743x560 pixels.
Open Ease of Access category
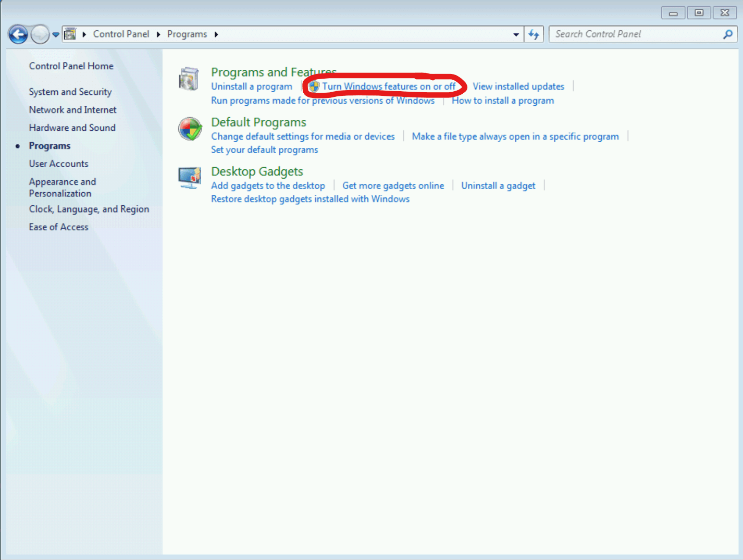click(59, 227)
